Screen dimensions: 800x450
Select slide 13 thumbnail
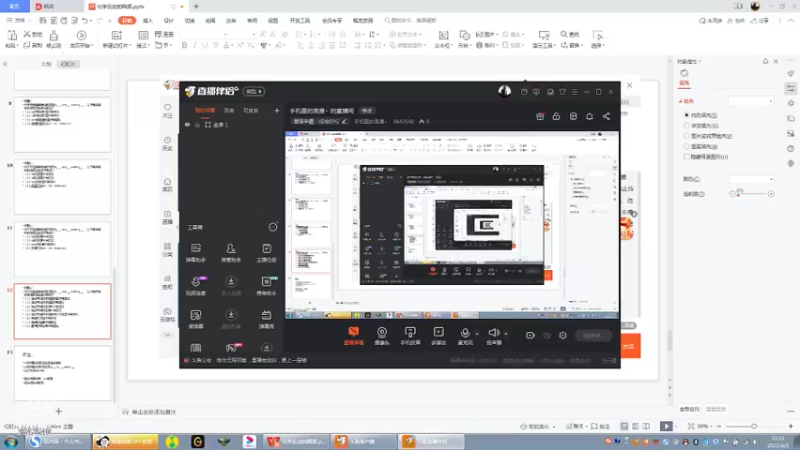pyautogui.click(x=62, y=373)
